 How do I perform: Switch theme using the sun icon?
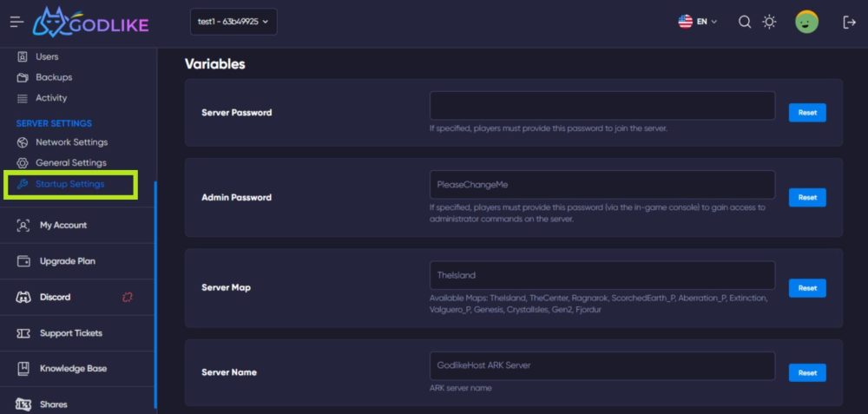tap(769, 23)
